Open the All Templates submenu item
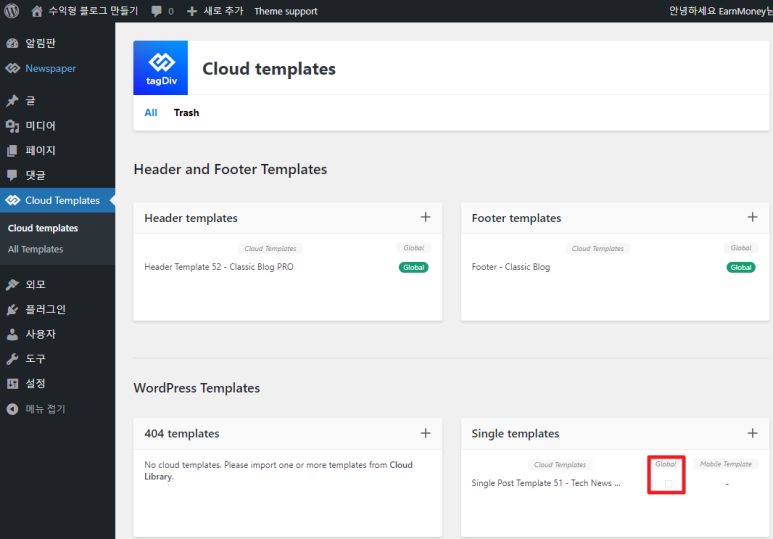This screenshot has height=539, width=773. point(35,249)
